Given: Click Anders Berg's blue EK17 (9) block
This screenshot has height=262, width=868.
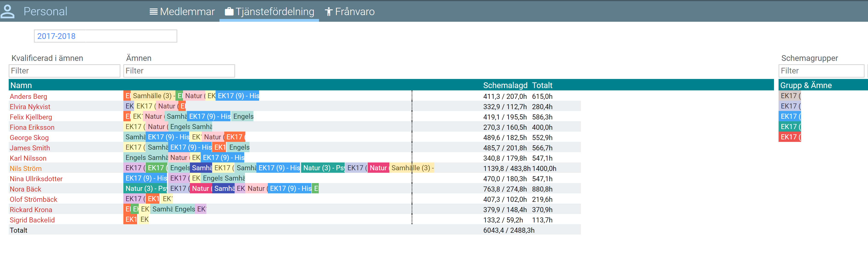Looking at the screenshot, I should 238,96.
